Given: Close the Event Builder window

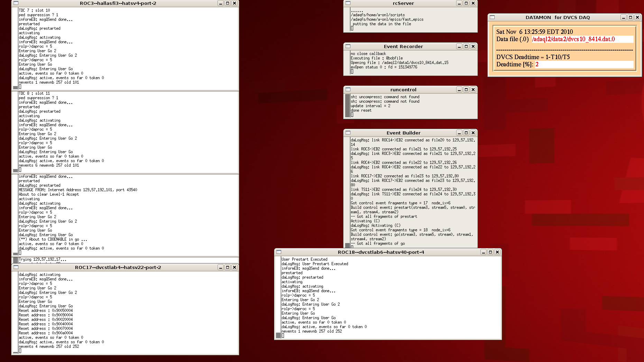Looking at the screenshot, I should click(x=473, y=133).
